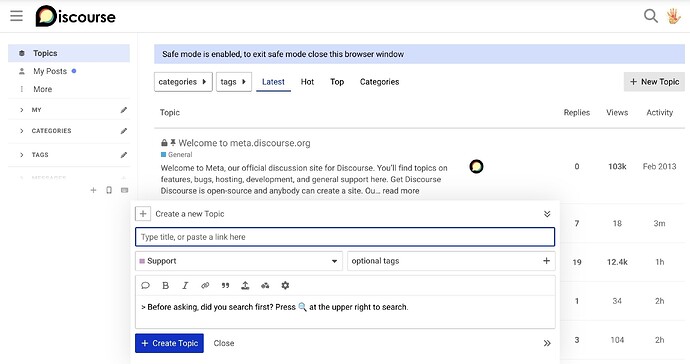This screenshot has height=364, width=690.
Task: Click the 1h activity time
Action: click(x=660, y=262)
